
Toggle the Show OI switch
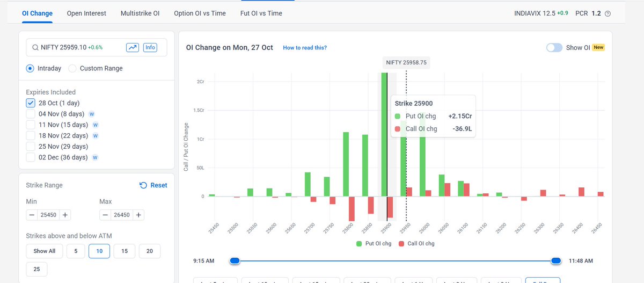point(554,47)
